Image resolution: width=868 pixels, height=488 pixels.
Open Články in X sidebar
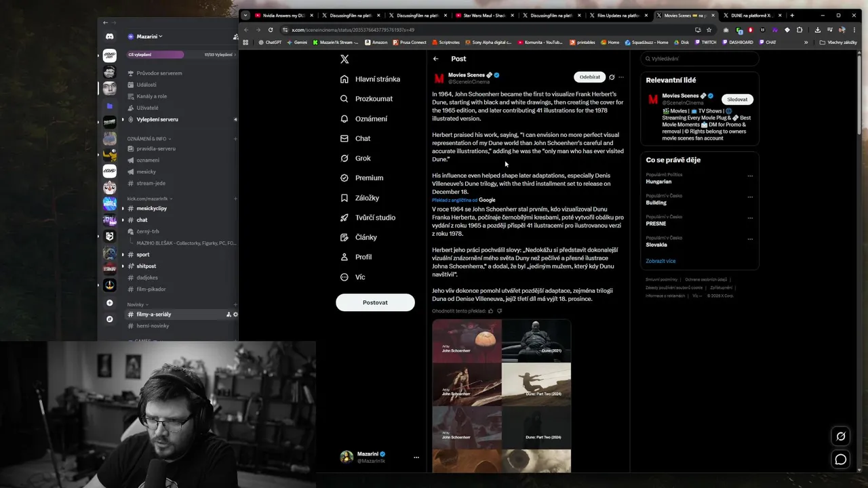[x=358, y=237]
